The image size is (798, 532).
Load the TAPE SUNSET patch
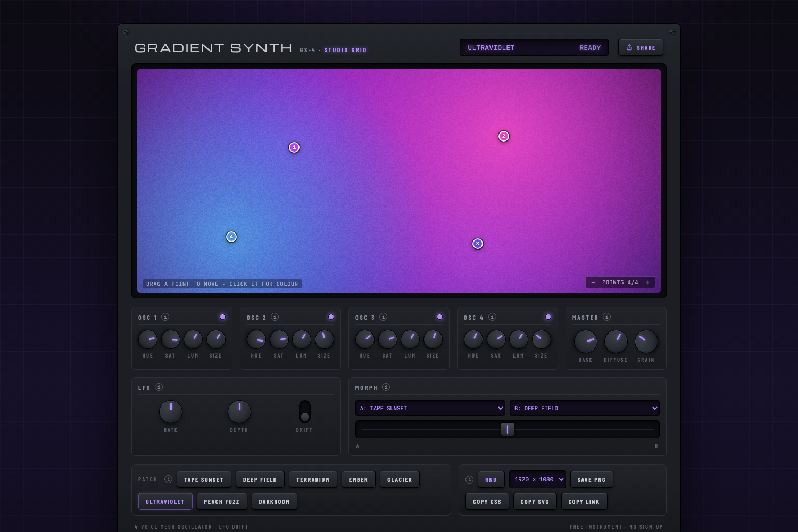[x=204, y=480]
